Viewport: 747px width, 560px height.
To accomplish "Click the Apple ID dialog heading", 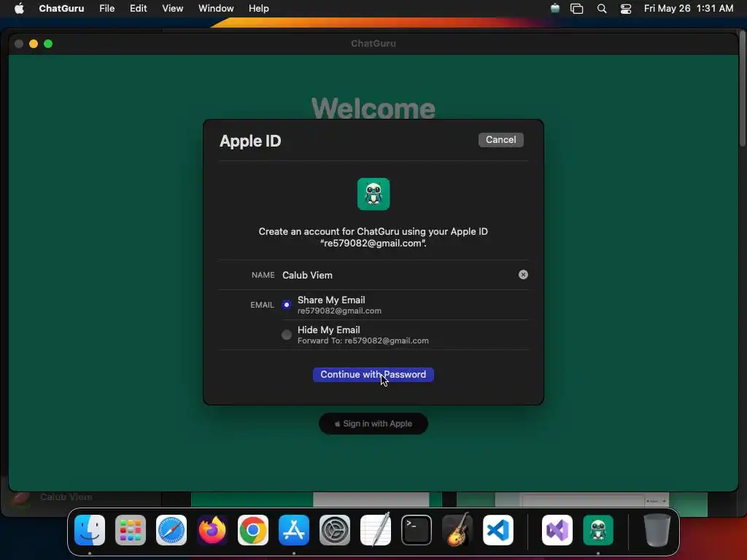I will [250, 141].
